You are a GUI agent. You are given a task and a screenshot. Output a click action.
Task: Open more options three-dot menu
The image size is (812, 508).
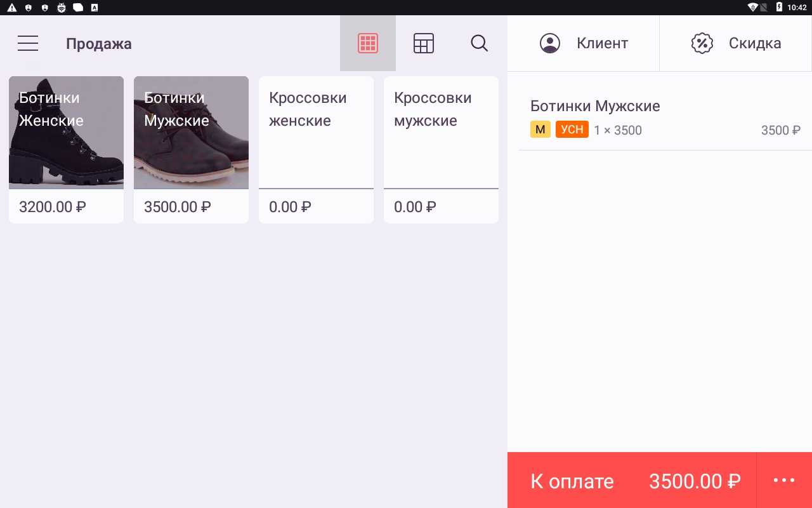click(x=784, y=480)
